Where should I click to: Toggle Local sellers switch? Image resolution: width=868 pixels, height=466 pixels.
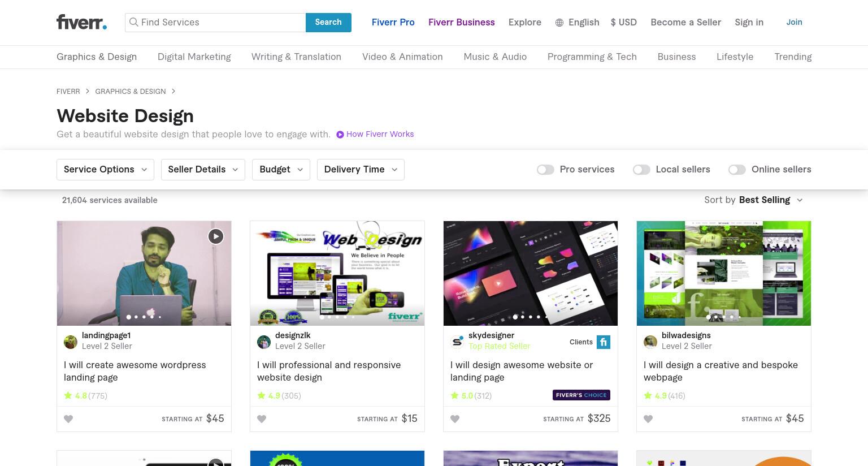[641, 170]
